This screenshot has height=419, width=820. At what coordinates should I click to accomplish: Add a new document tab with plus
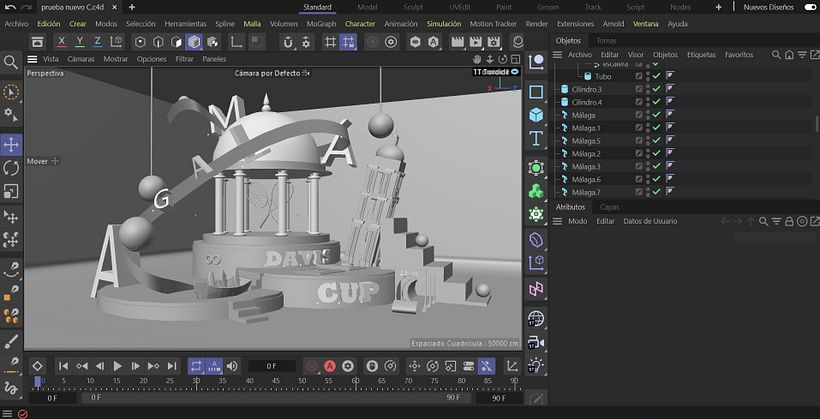point(132,7)
